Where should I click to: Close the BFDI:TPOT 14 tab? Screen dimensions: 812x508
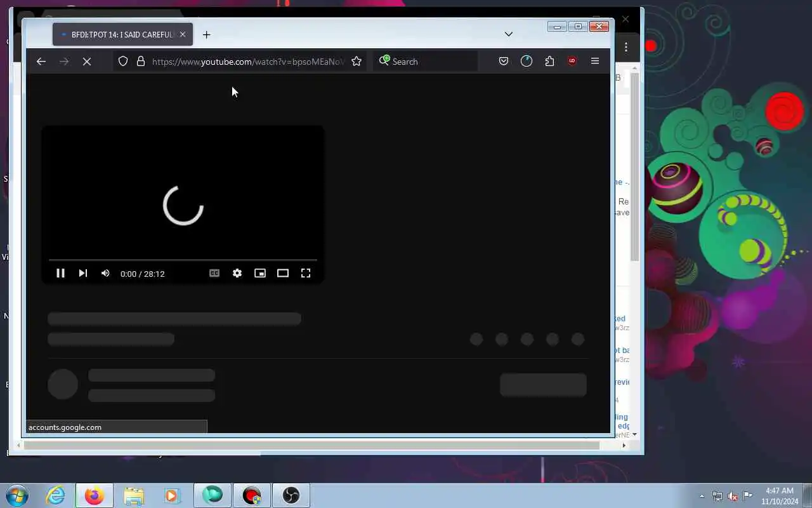pos(183,34)
